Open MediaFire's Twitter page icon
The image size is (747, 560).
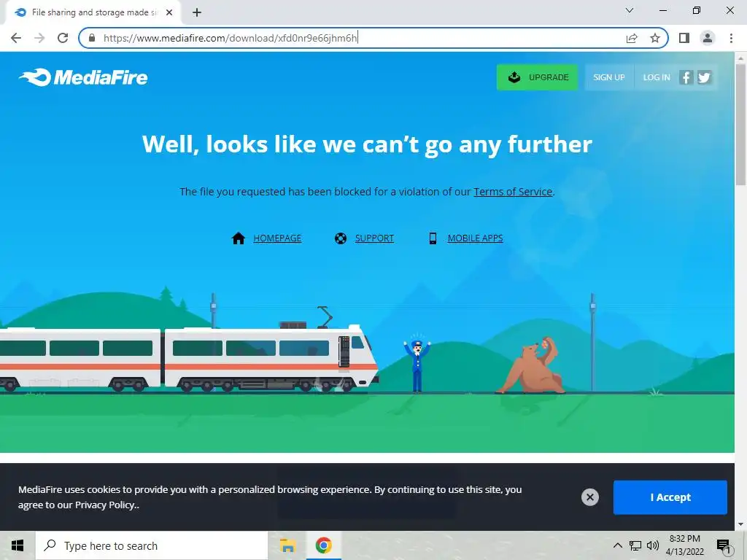coord(704,77)
